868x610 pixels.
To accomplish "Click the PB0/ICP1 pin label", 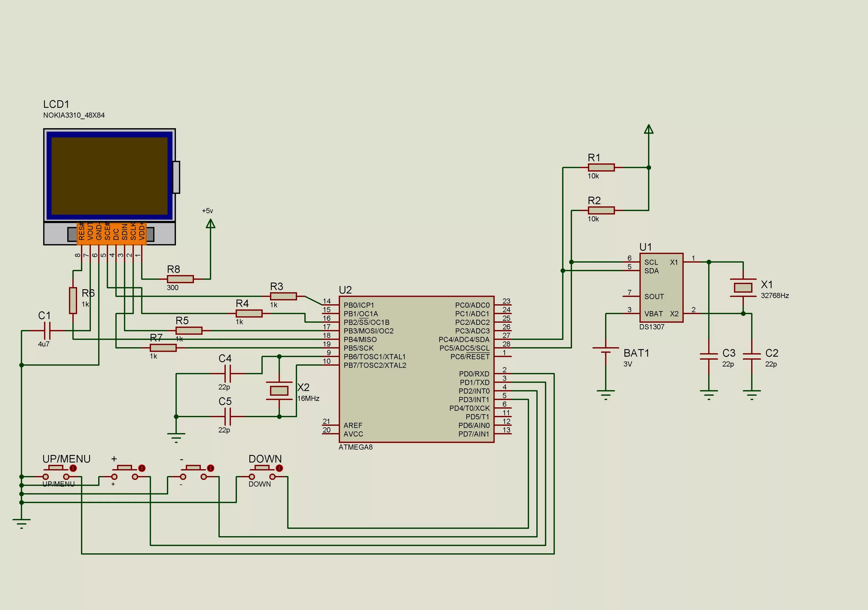I will pyautogui.click(x=359, y=305).
